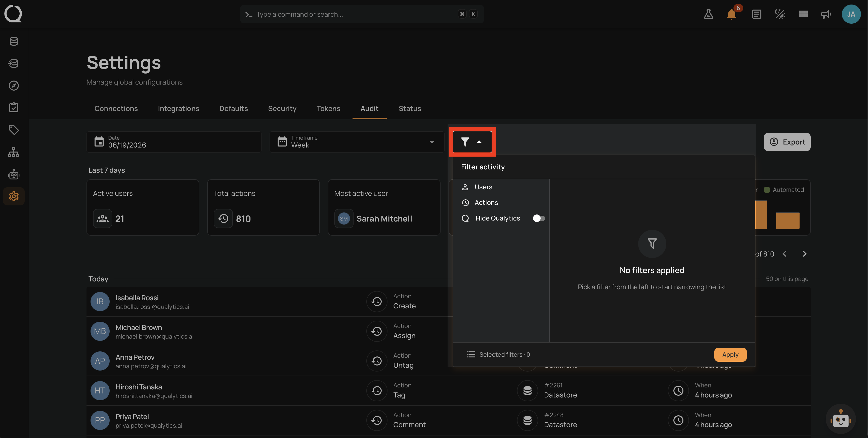The width and height of the screenshot is (868, 438).
Task: Click Priya Patel's PP avatar
Action: click(x=100, y=420)
